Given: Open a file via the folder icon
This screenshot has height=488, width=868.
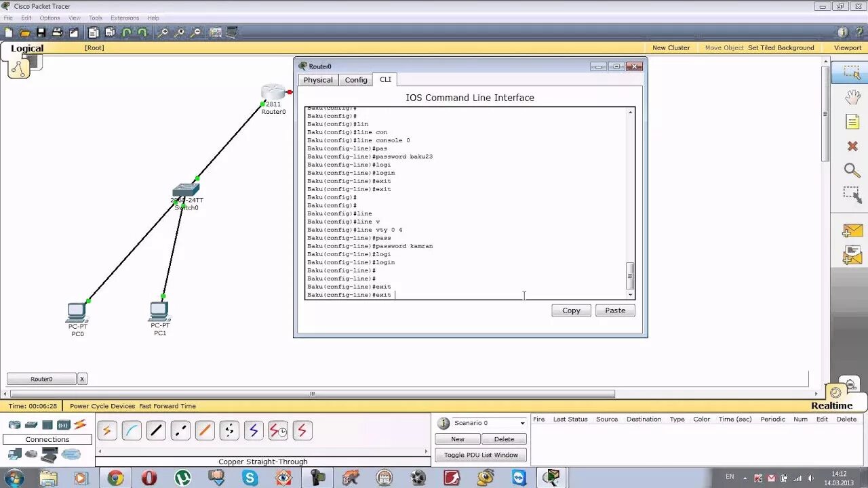Looking at the screenshot, I should tap(25, 32).
